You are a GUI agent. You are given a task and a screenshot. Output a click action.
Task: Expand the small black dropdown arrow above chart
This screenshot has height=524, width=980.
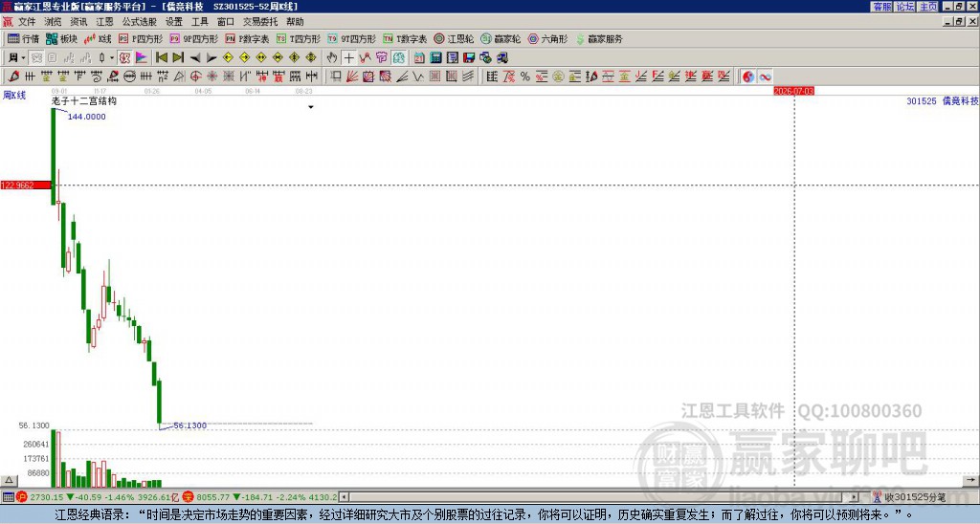[311, 107]
